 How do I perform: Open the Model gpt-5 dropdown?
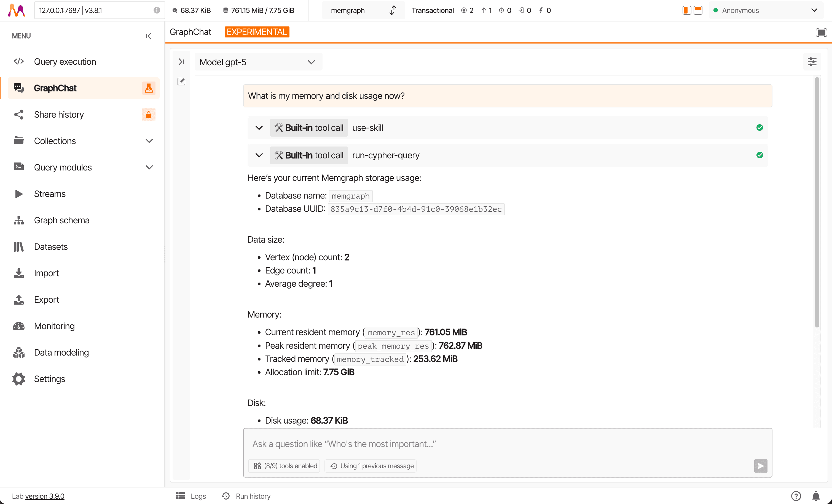click(x=258, y=62)
